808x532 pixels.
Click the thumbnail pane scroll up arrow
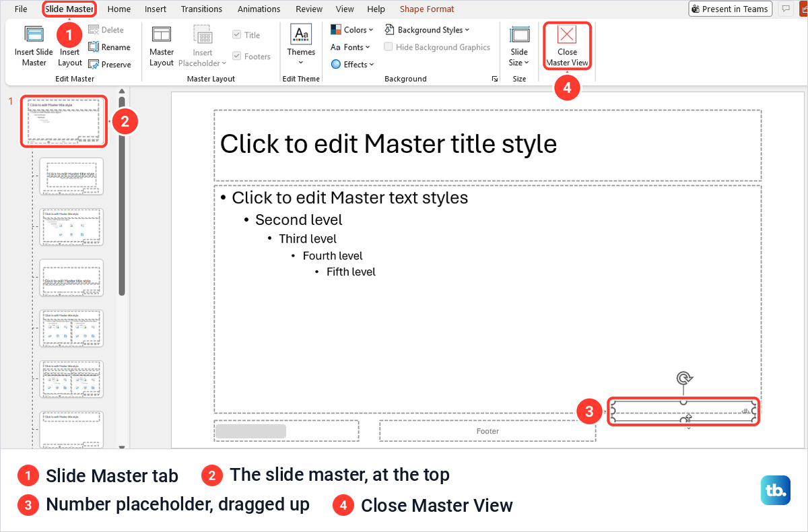[x=122, y=91]
